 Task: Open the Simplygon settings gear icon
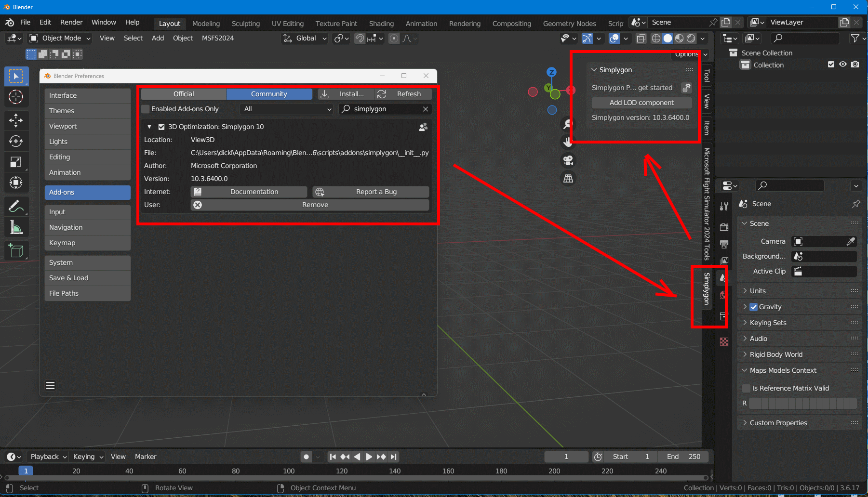click(686, 88)
